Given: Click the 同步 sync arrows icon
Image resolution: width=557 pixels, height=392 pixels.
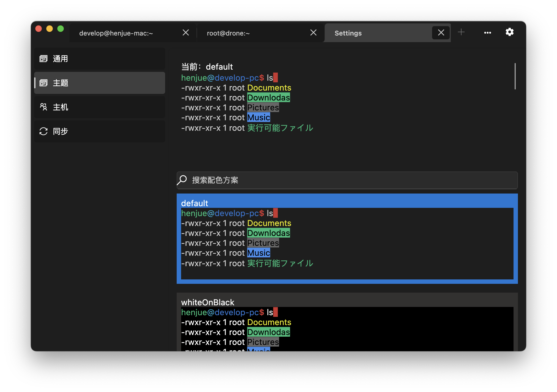Looking at the screenshot, I should pyautogui.click(x=43, y=131).
